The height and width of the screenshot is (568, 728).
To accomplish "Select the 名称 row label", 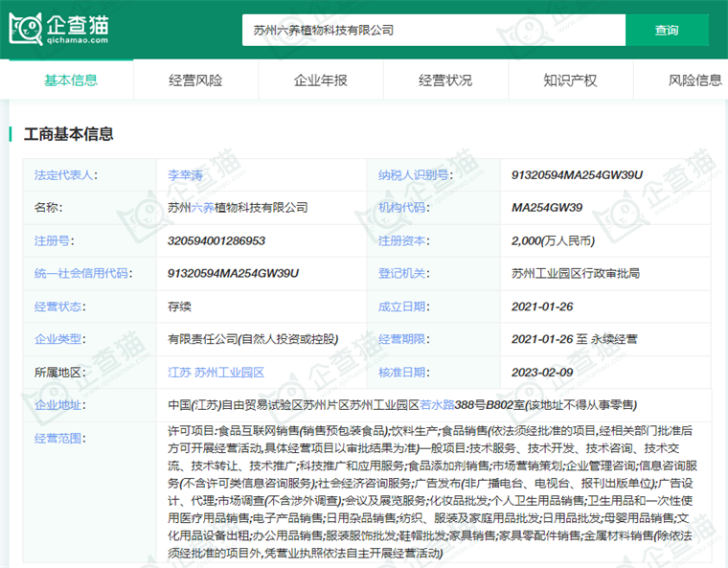I will click(x=48, y=208).
